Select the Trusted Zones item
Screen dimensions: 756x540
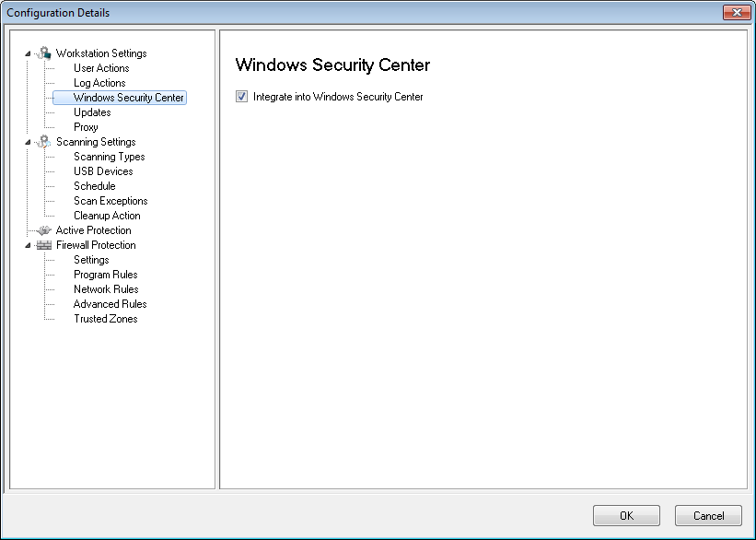point(106,319)
